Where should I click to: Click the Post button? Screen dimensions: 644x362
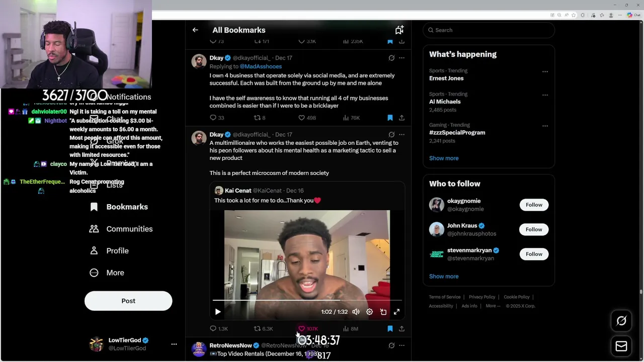128,301
